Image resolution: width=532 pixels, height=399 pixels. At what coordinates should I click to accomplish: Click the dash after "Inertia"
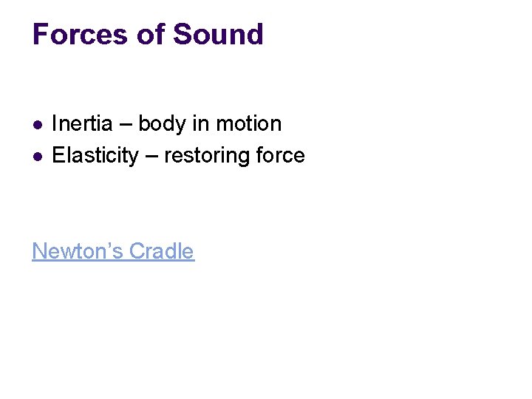pos(126,124)
